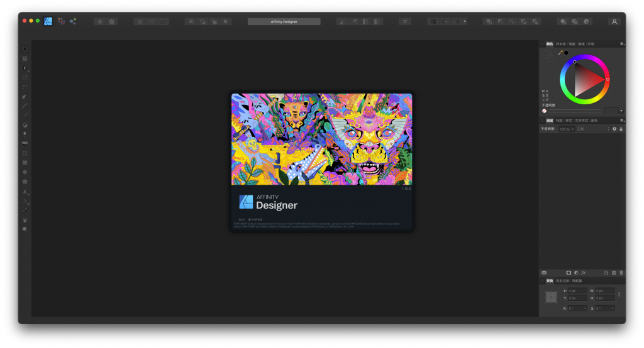This screenshot has width=644, height=348.
Task: Toggle the lock aspect ratio link
Action: point(619,294)
